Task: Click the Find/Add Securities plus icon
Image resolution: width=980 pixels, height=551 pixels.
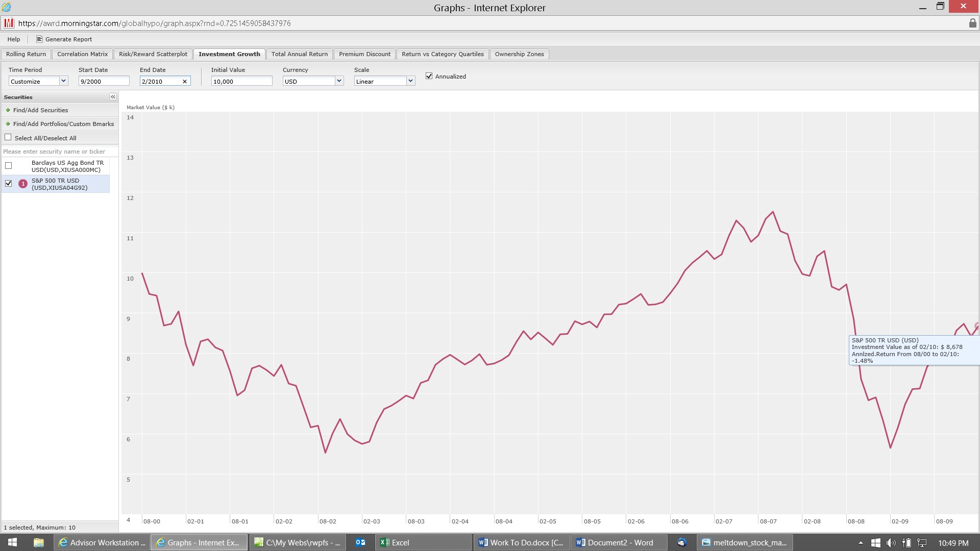Action: pyautogui.click(x=8, y=110)
